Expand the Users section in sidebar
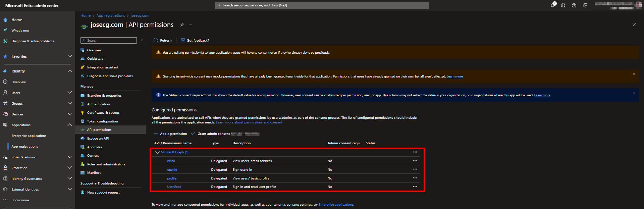The width and height of the screenshot is (644, 209). click(x=69, y=93)
